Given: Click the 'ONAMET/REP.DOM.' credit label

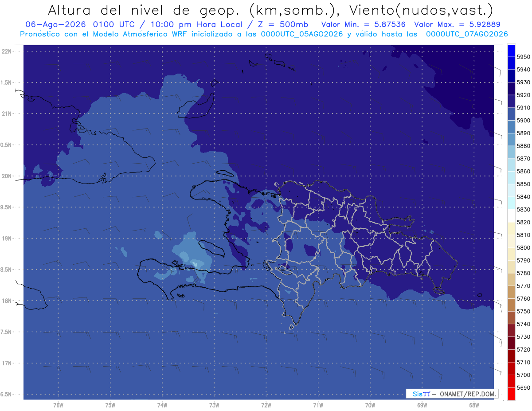Looking at the screenshot, I should click(x=467, y=394).
